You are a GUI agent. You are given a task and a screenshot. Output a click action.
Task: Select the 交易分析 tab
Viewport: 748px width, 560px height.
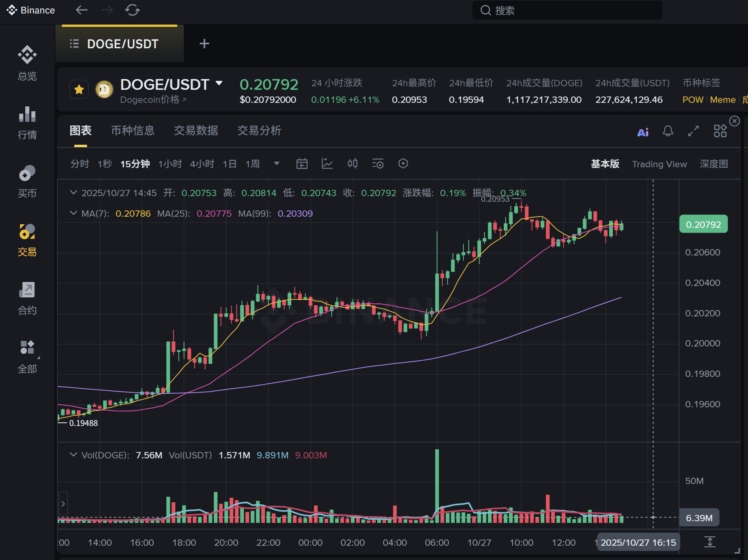259,131
